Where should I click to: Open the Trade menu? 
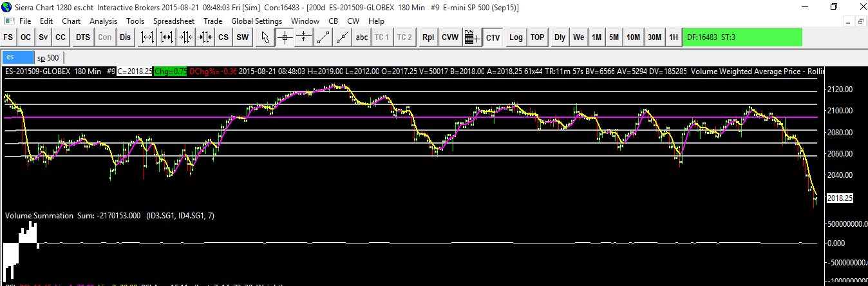click(x=212, y=21)
